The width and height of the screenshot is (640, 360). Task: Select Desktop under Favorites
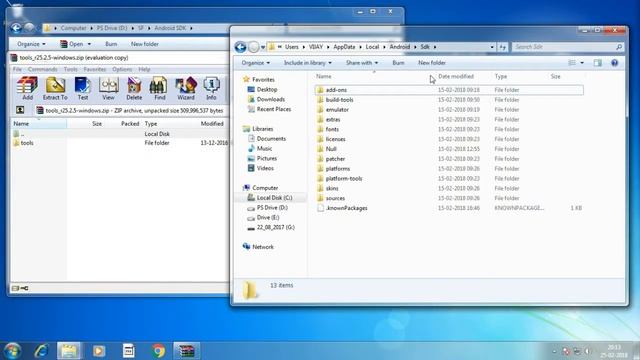(267, 89)
